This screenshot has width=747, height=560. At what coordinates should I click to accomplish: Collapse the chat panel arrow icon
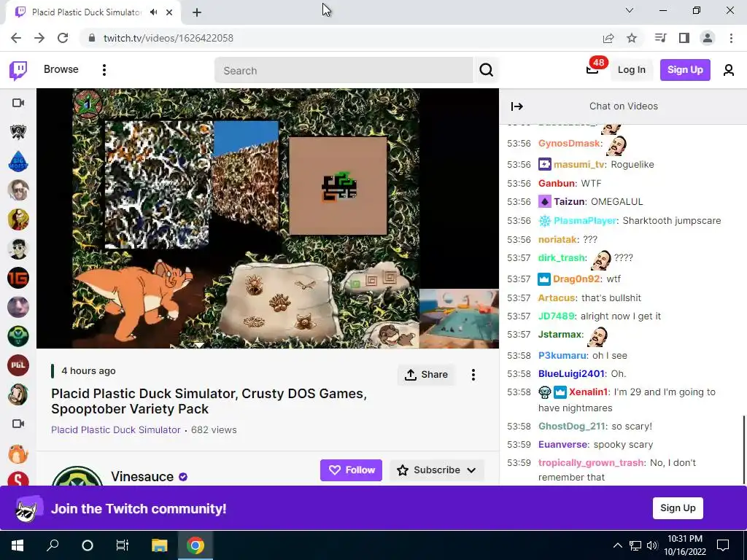(x=517, y=106)
